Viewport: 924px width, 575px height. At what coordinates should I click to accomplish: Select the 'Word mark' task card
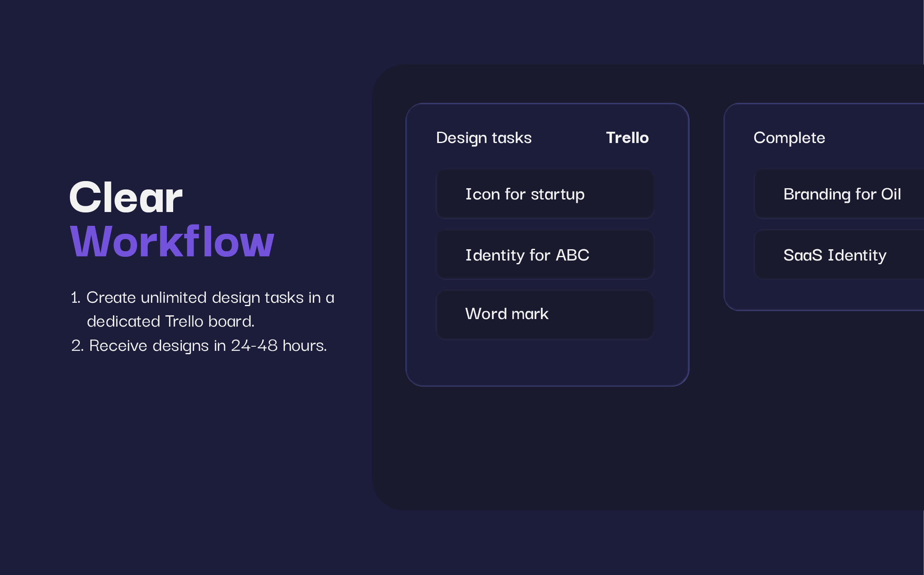tap(545, 314)
